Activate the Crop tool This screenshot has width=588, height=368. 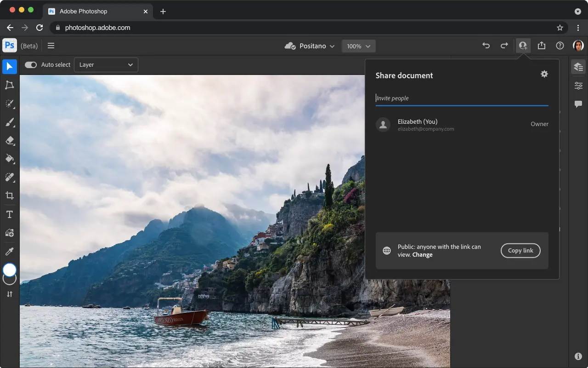tap(9, 195)
